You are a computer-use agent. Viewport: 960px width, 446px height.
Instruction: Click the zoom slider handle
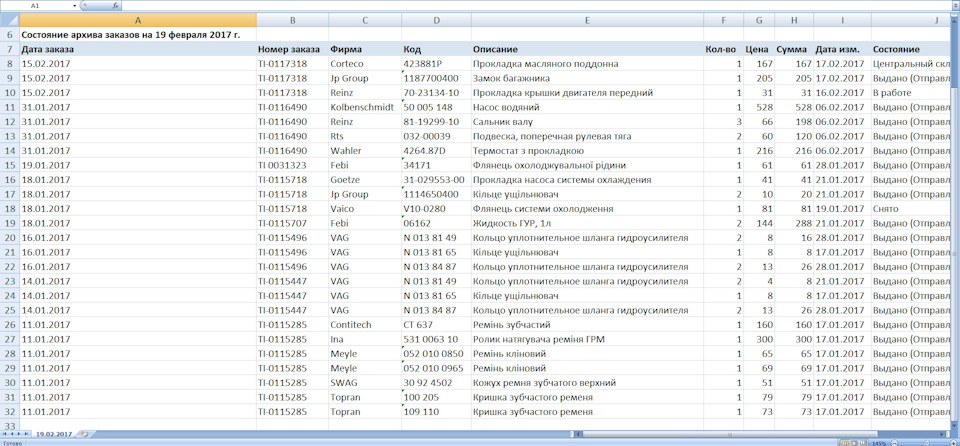click(x=926, y=442)
